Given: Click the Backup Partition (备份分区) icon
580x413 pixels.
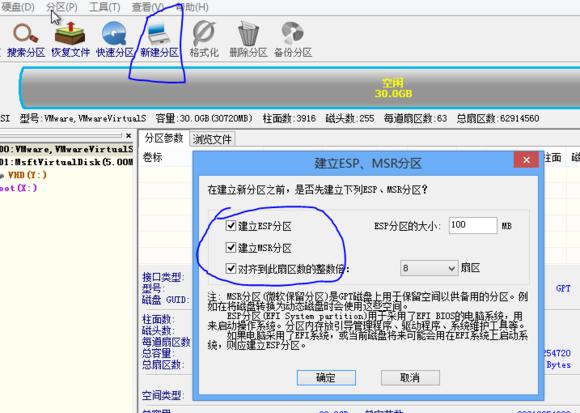Looking at the screenshot, I should pos(293,40).
